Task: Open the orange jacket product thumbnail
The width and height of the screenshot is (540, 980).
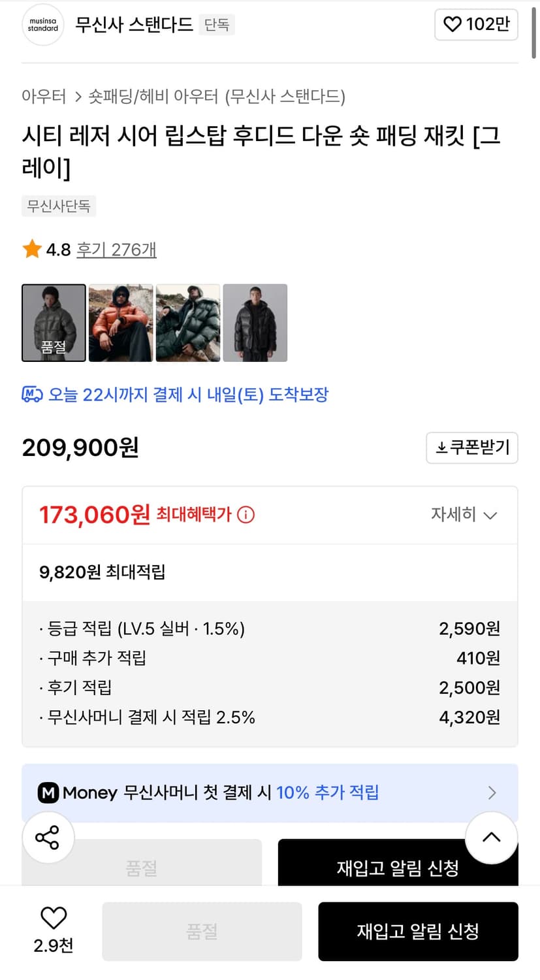Action: (120, 322)
